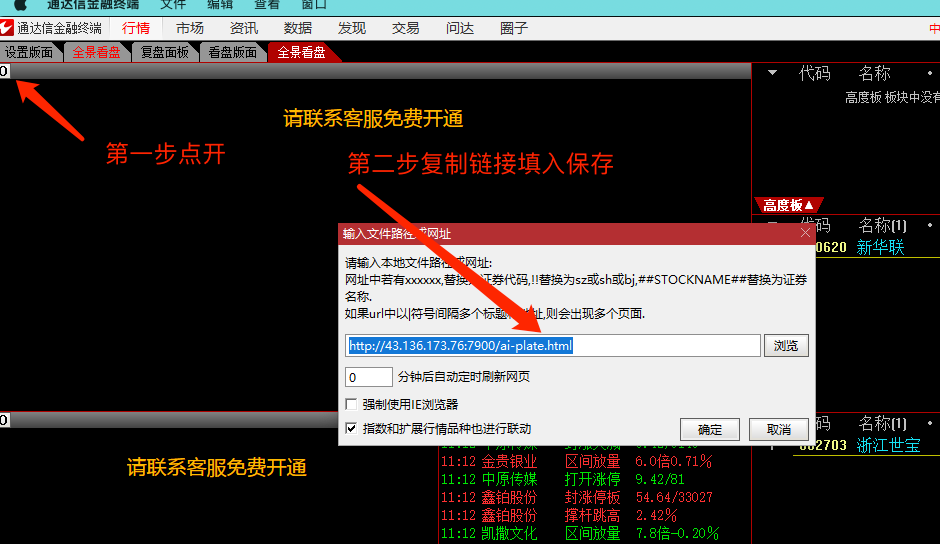This screenshot has height=544, width=940.
Task: Select the active red-background 全景看盘 tab
Action: point(302,53)
